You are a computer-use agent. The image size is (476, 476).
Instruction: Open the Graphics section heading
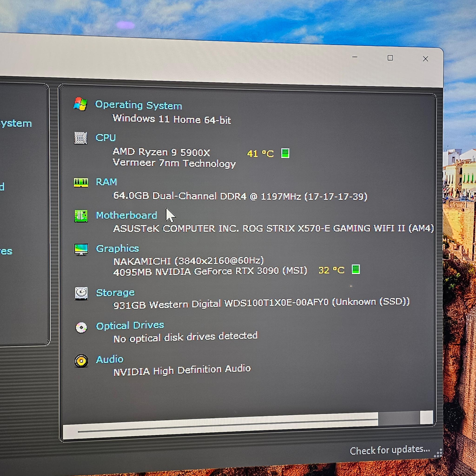(118, 249)
